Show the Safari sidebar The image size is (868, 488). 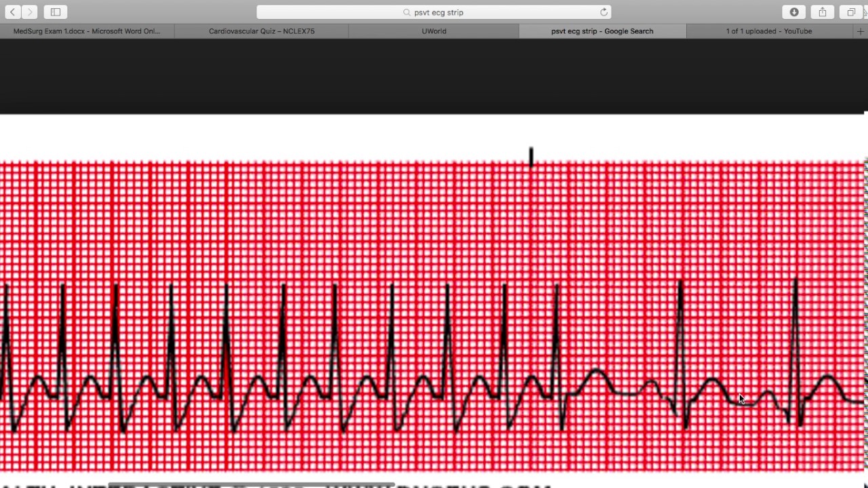point(56,12)
